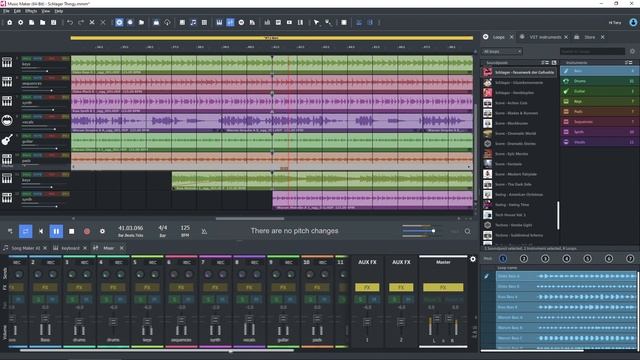640x360 pixels.
Task: Toggle the loop playback button
Action: 26,231
